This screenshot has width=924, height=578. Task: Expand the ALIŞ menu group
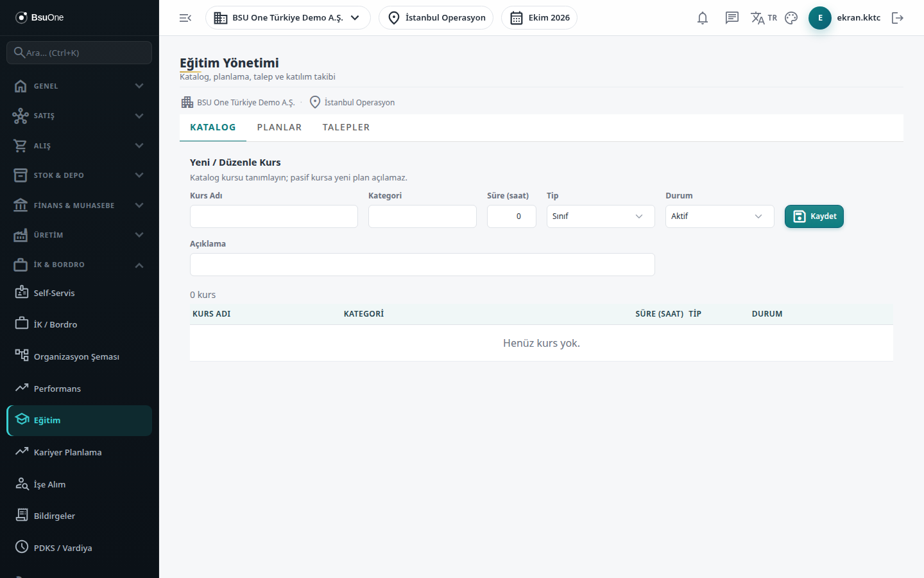click(80, 146)
